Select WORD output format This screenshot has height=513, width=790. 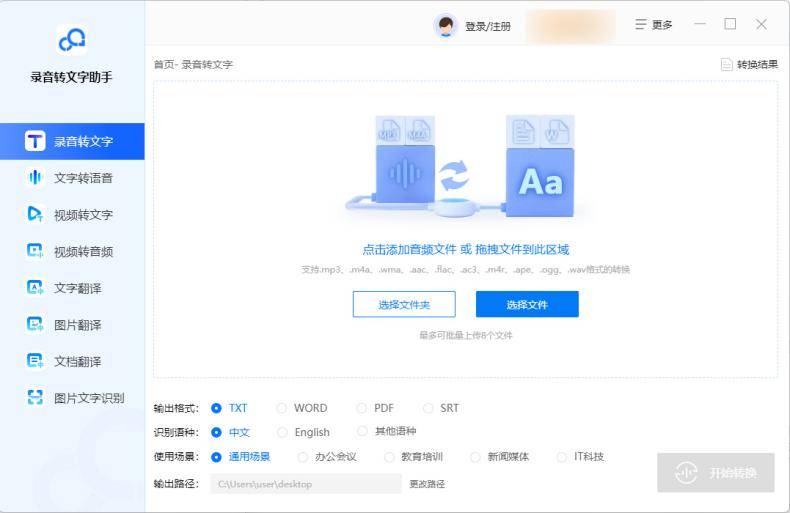click(282, 408)
